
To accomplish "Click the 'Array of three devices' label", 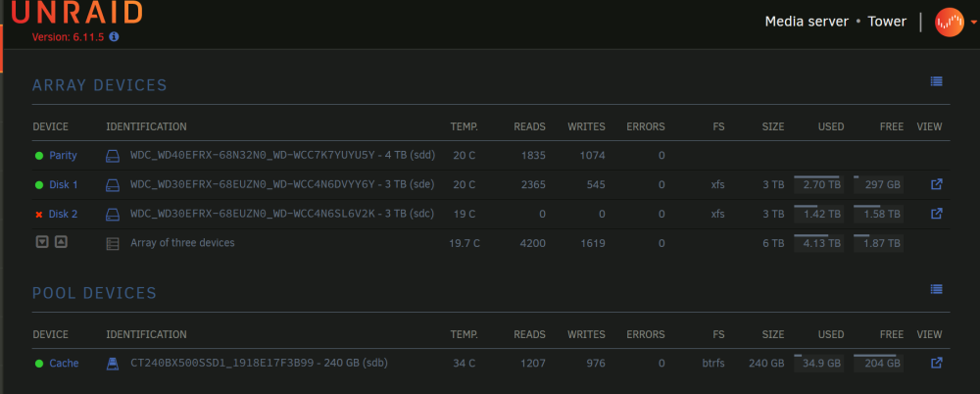I will click(182, 243).
